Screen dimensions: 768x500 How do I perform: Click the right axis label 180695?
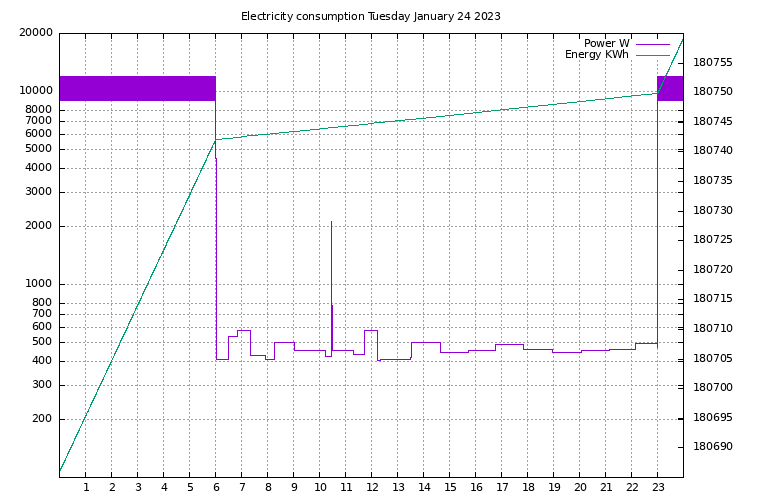[x=713, y=417]
